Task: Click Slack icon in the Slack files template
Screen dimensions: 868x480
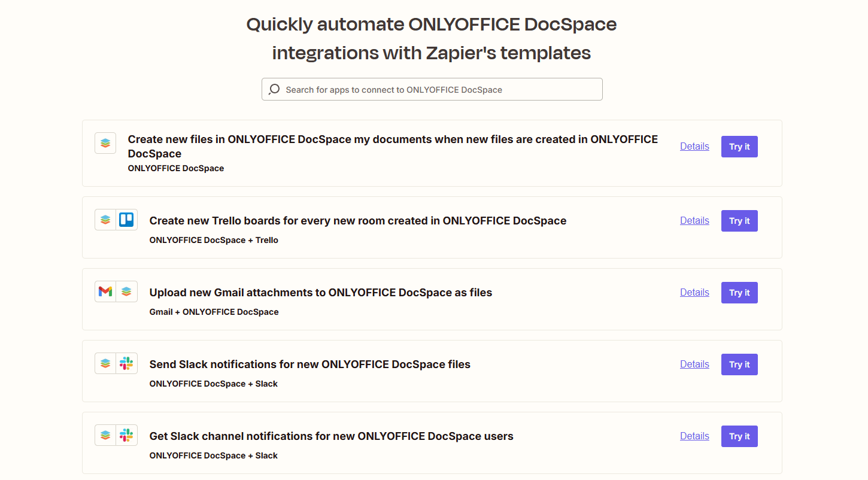Action: (x=126, y=363)
